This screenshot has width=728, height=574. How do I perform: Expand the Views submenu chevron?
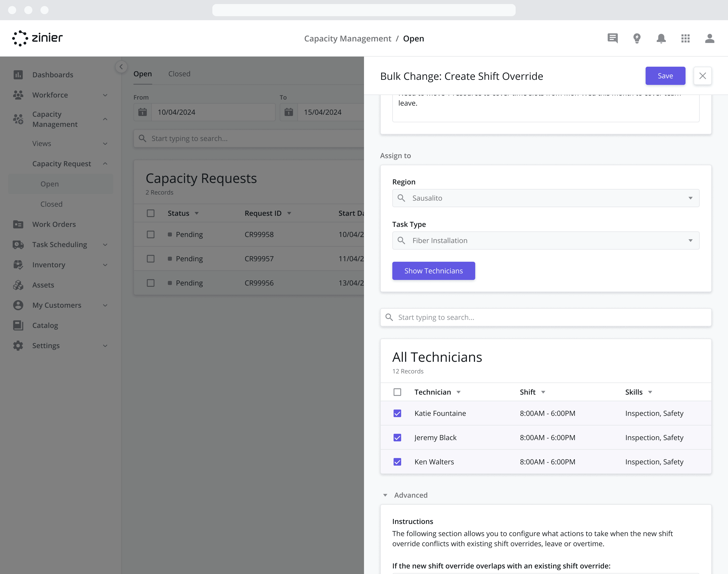[x=105, y=143]
